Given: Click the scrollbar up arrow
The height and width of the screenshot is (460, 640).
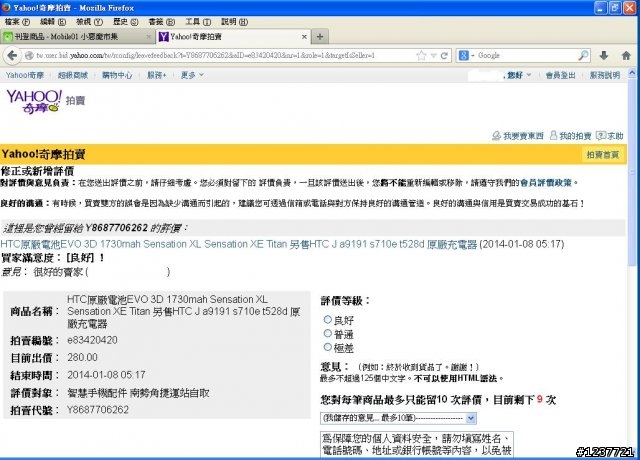Looking at the screenshot, I should click(632, 73).
